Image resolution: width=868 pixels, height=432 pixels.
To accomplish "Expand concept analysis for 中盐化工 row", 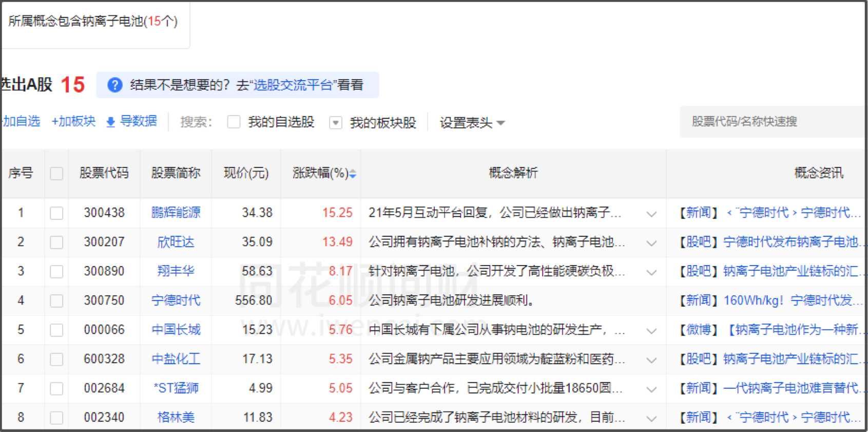I will pos(651,360).
